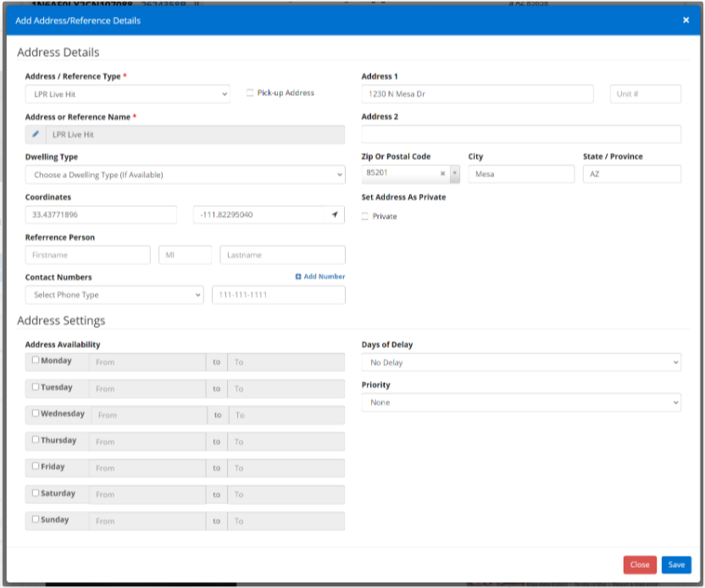This screenshot has height=588, width=705.
Task: Click the pencil edit icon beside LPR Live Hit name
Action: [36, 134]
